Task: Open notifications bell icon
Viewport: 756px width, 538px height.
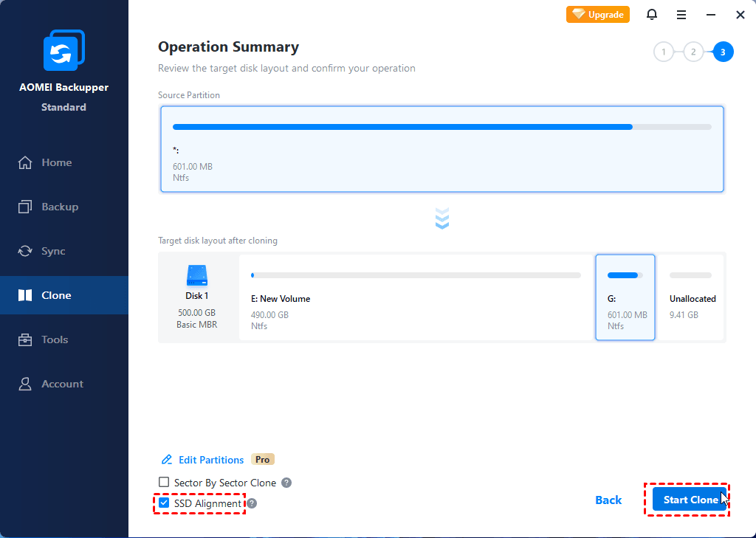Action: (652, 15)
